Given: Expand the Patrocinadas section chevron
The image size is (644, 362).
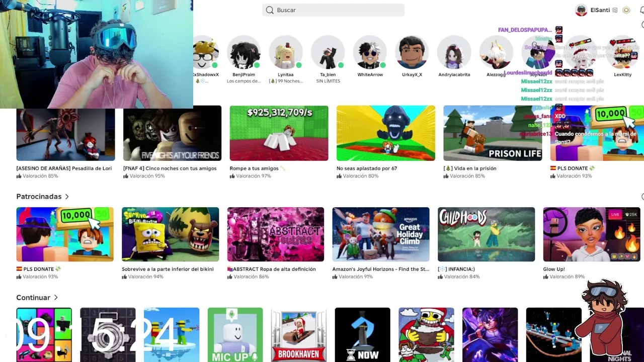Looking at the screenshot, I should [x=66, y=197].
